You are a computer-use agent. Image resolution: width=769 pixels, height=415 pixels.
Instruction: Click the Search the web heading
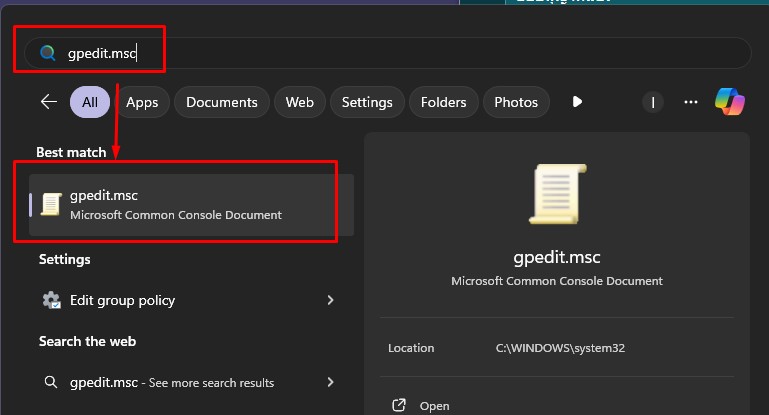(x=87, y=341)
